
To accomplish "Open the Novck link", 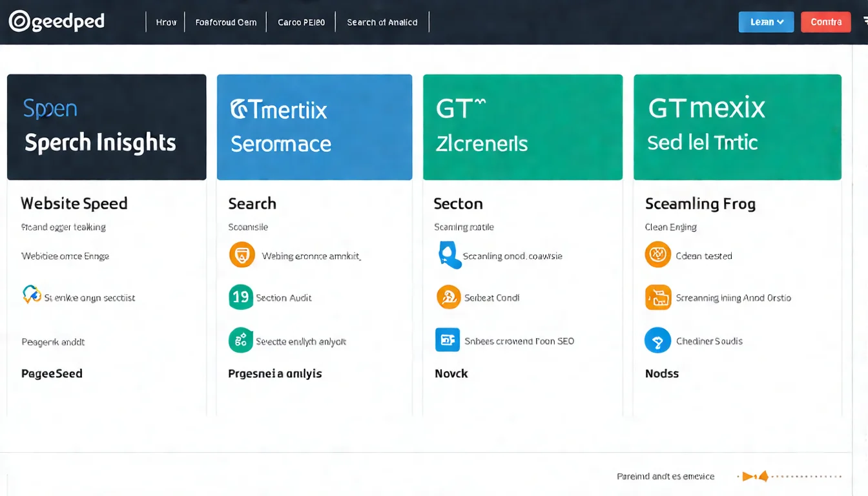I will pyautogui.click(x=451, y=373).
